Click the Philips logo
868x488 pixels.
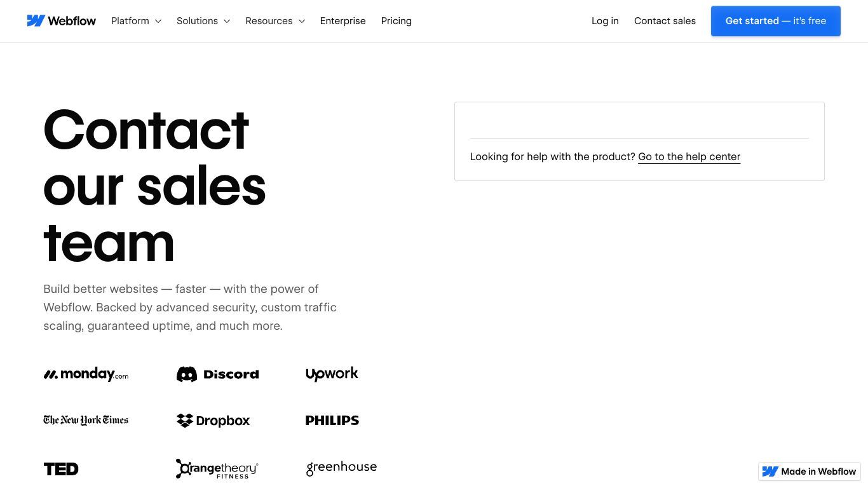click(x=332, y=421)
